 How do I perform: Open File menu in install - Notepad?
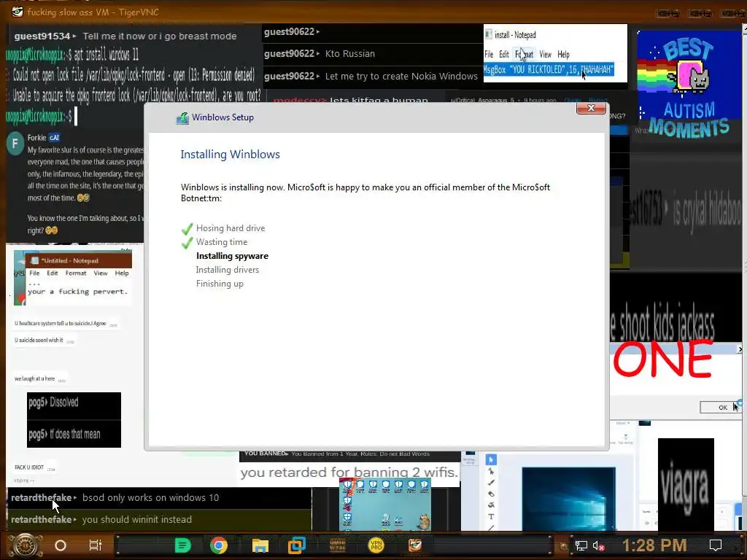[x=489, y=54]
